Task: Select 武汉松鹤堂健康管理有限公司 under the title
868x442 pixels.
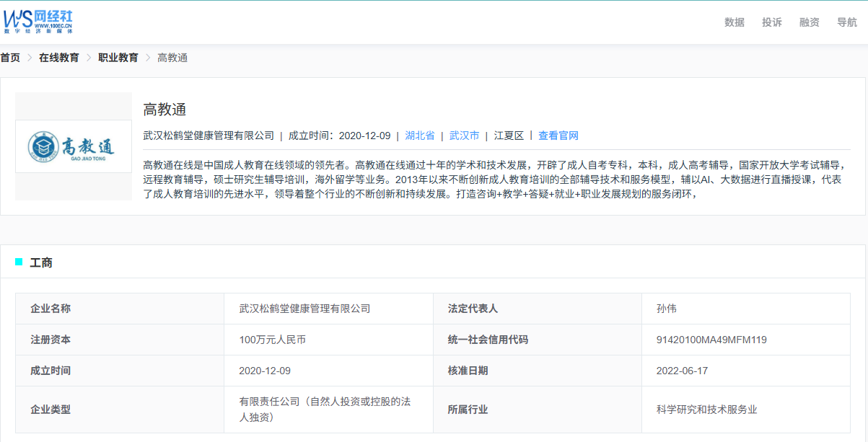Action: pos(209,136)
